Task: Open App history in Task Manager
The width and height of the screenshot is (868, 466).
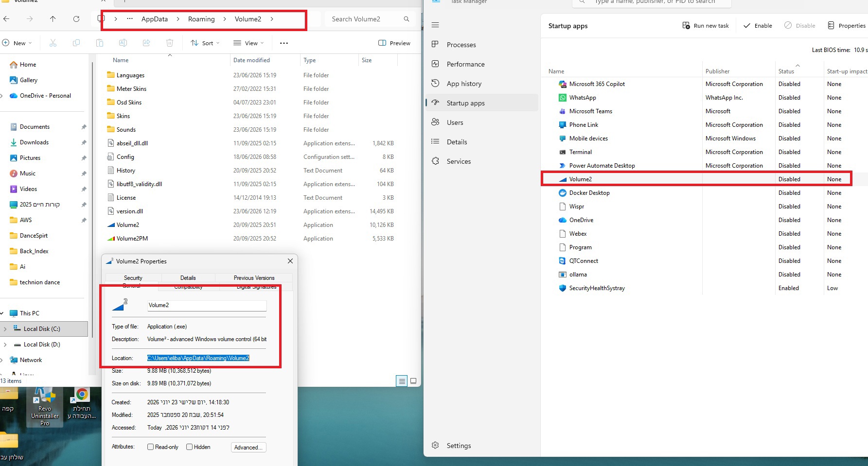Action: [482, 84]
